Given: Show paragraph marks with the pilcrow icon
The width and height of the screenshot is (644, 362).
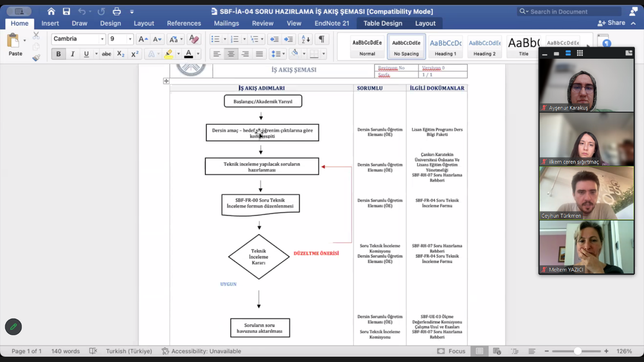Looking at the screenshot, I should pyautogui.click(x=321, y=39).
